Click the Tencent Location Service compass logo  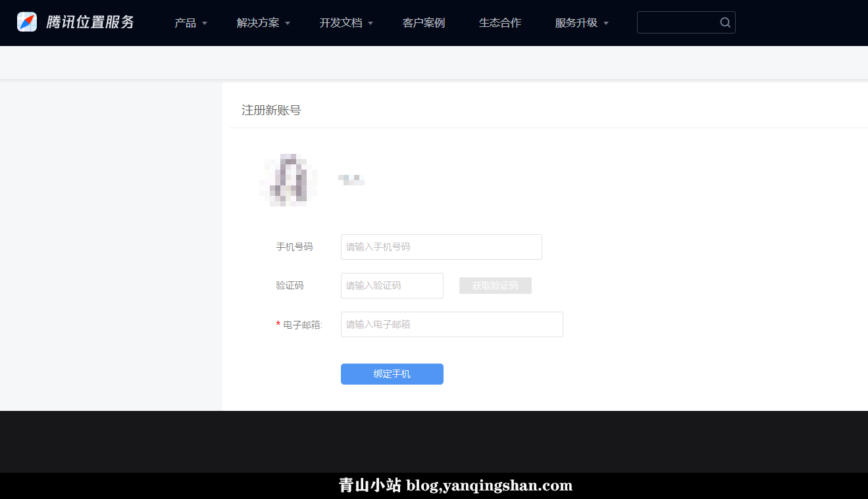(x=27, y=22)
